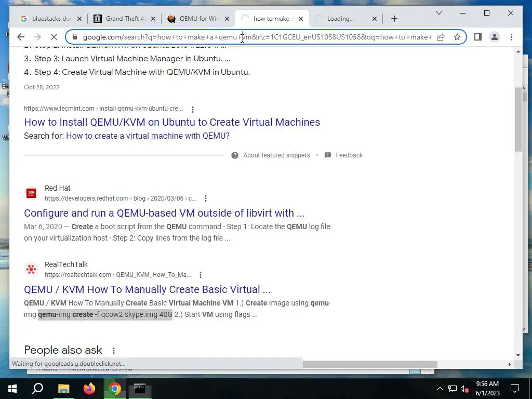Share this page icon in address bar

(441, 37)
